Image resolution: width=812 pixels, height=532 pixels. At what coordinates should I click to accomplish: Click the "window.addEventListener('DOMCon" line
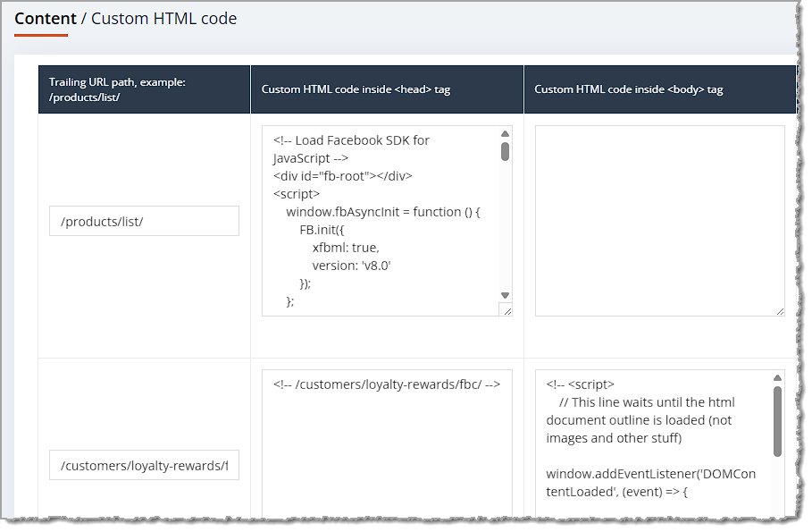coord(651,474)
